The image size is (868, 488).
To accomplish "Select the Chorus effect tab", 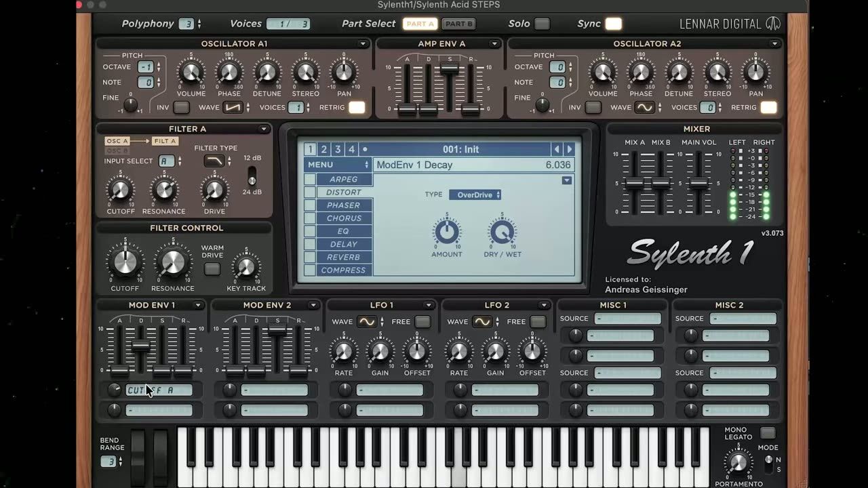I will click(x=344, y=218).
